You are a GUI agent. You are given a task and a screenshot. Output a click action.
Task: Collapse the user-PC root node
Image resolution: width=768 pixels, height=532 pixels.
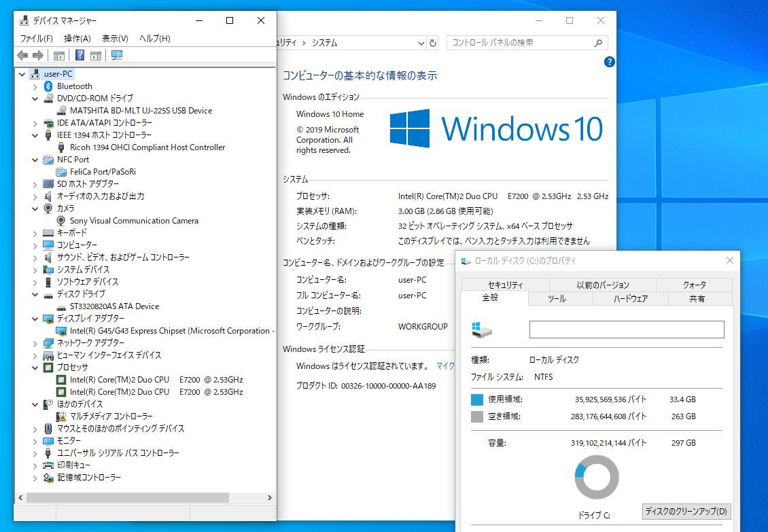pyautogui.click(x=22, y=75)
